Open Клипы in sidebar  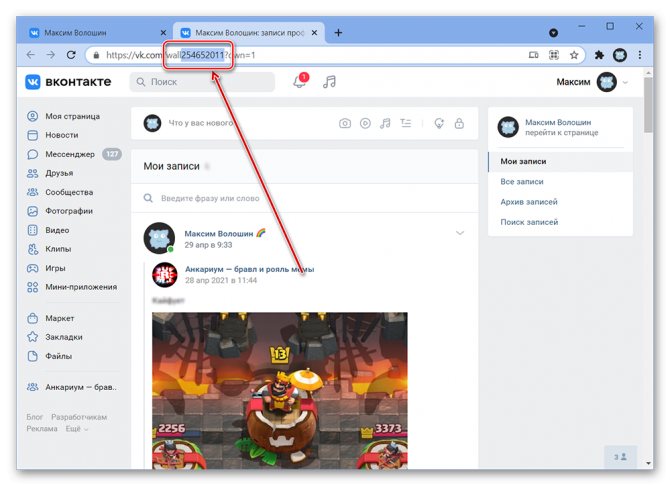(x=49, y=249)
